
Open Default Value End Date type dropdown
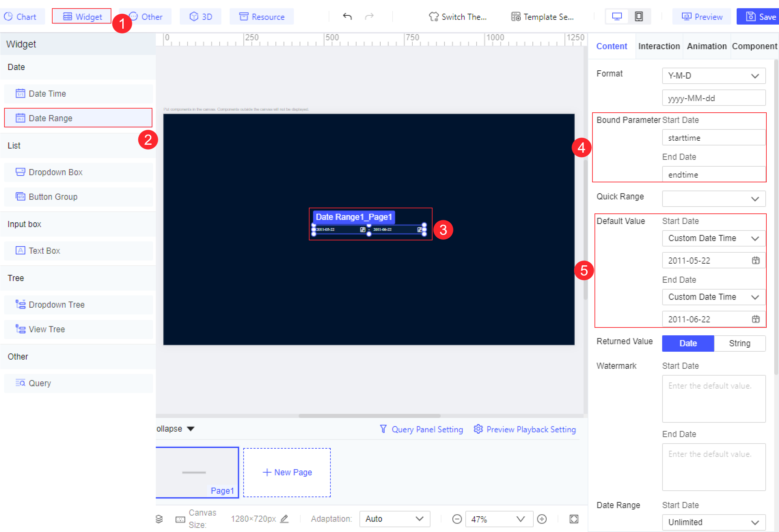coord(714,297)
